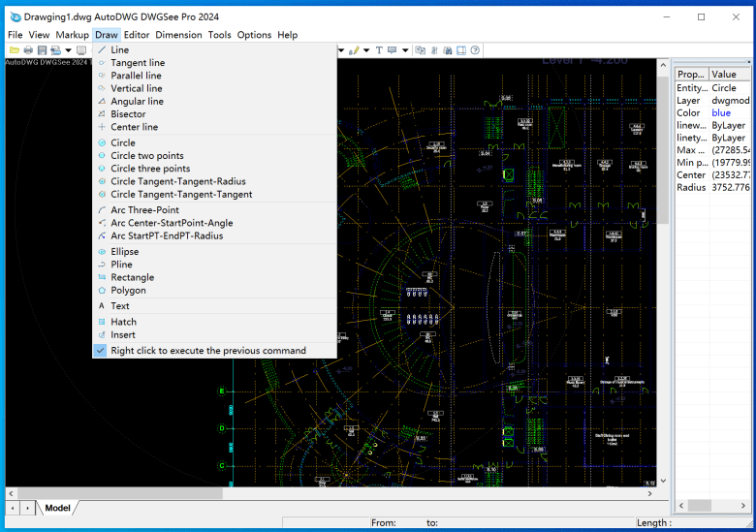This screenshot has width=756, height=532.
Task: Click the binoculars find toolbar icon
Action: pos(448,50)
